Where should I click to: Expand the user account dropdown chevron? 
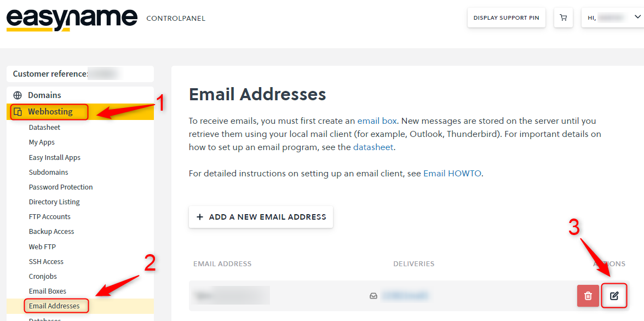click(x=637, y=17)
